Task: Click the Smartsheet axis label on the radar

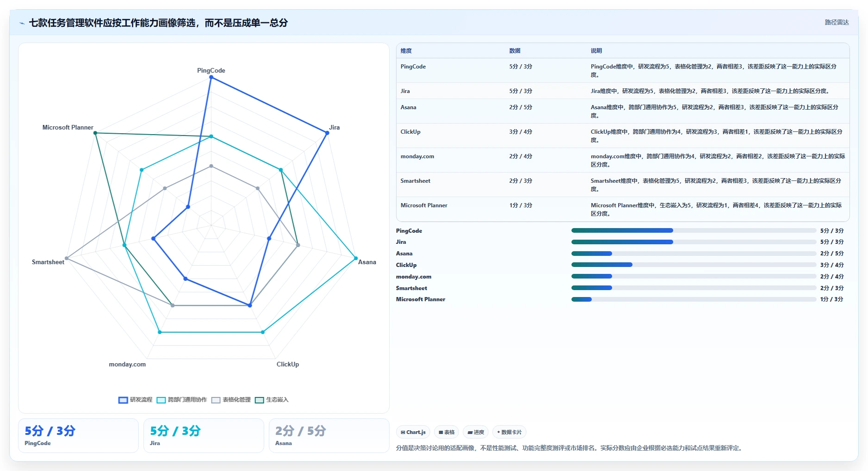Action: pos(48,262)
